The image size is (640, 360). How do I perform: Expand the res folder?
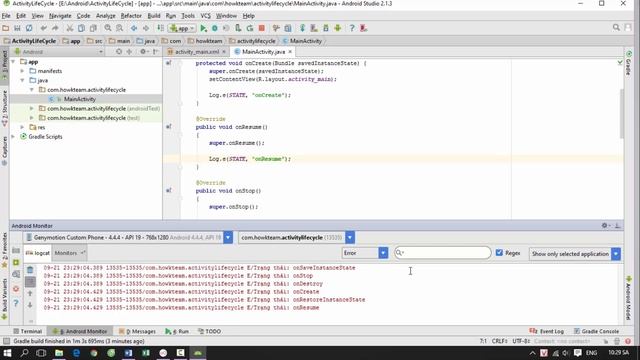pos(22,127)
